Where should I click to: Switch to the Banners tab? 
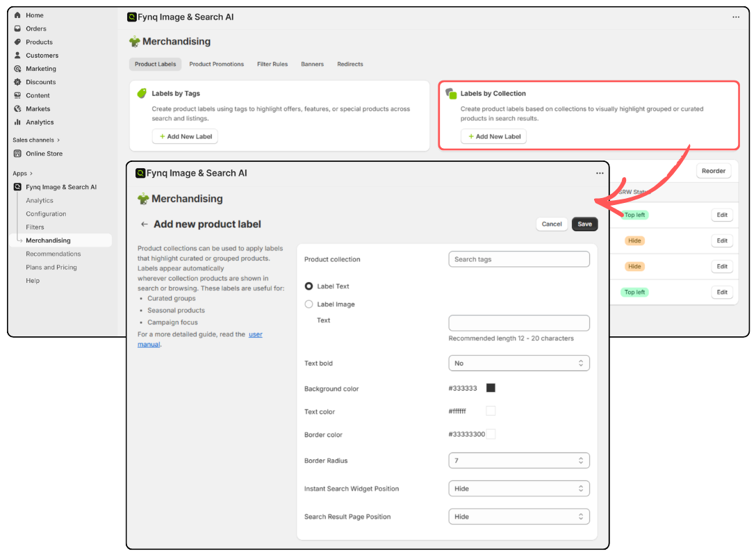313,64
